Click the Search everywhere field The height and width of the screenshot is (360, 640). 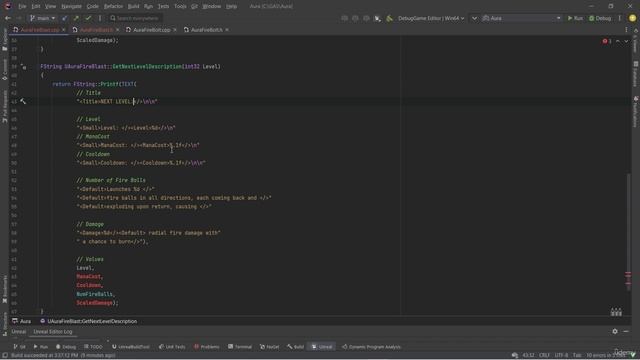135,18
